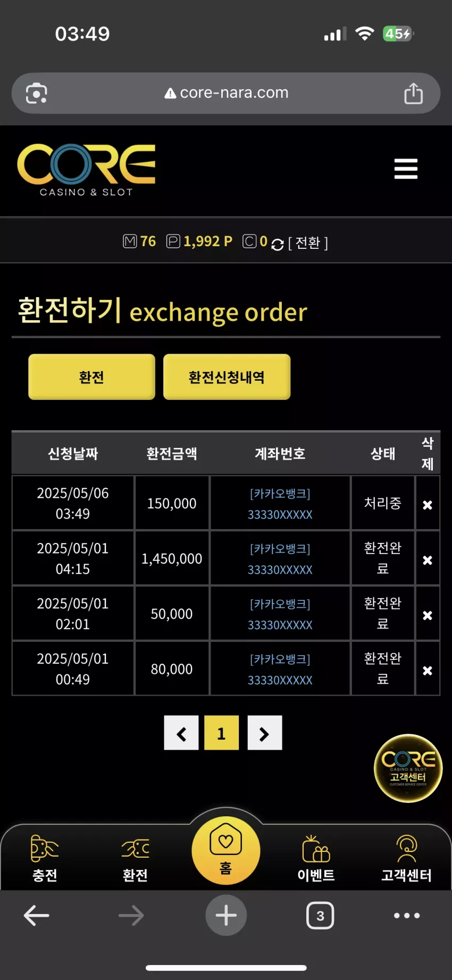Switch to the 환전신청내역 tab
452x980 pixels.
click(227, 376)
